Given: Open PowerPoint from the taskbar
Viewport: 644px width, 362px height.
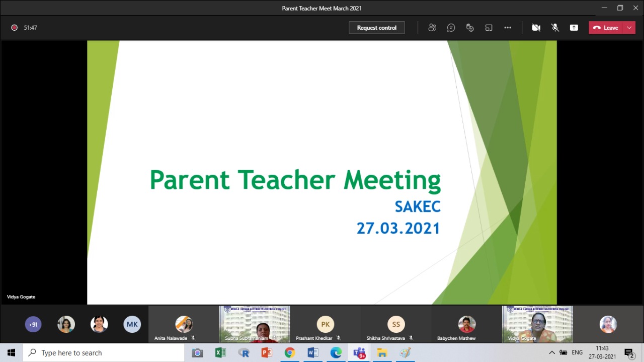Looking at the screenshot, I should point(267,353).
